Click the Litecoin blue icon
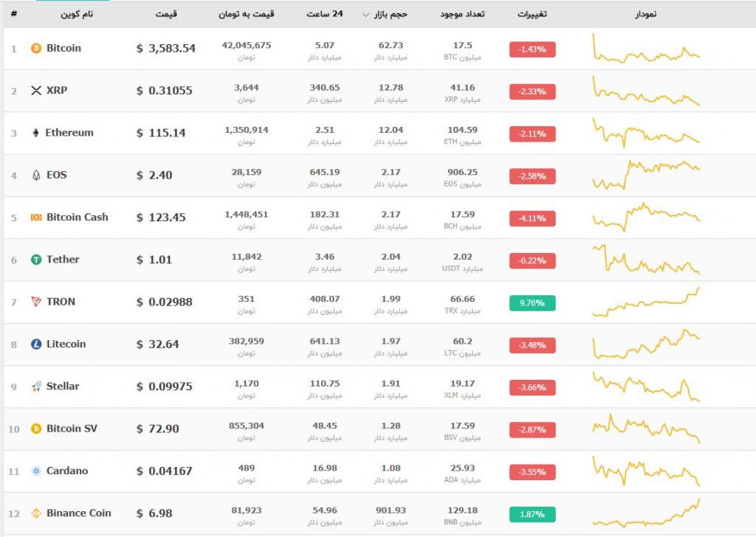Image resolution: width=756 pixels, height=537 pixels. pyautogui.click(x=36, y=344)
